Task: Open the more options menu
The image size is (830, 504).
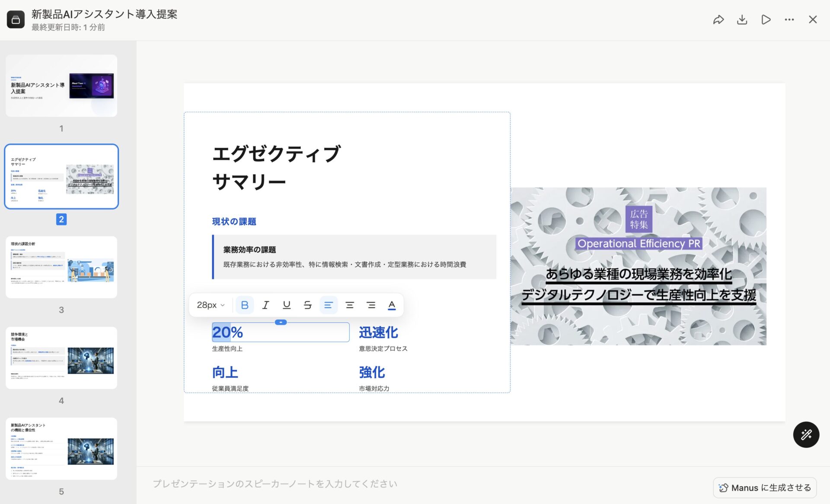Action: pos(789,19)
